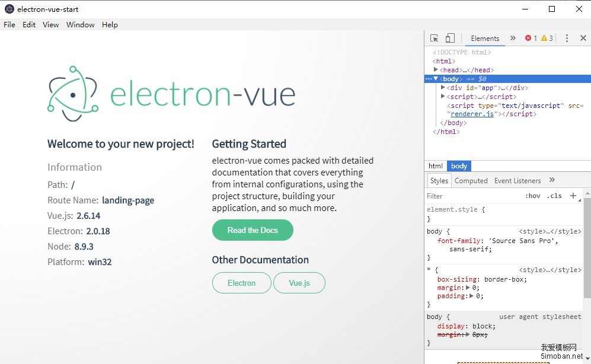Screen dimensions: 591x364
Task: Open the View menu
Action: (50, 25)
